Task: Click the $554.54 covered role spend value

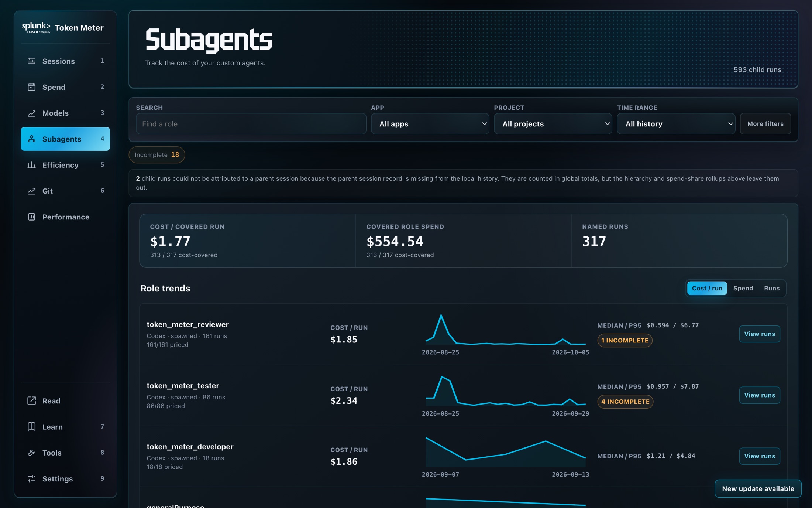Action: [x=395, y=242]
